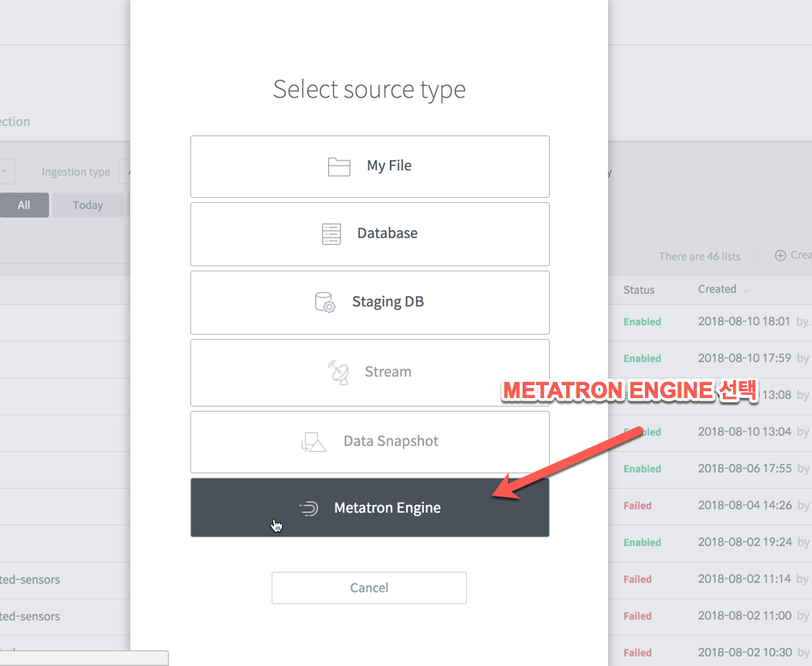Click the plus circle Create icon
Screen dimensions: 812x666
780,255
